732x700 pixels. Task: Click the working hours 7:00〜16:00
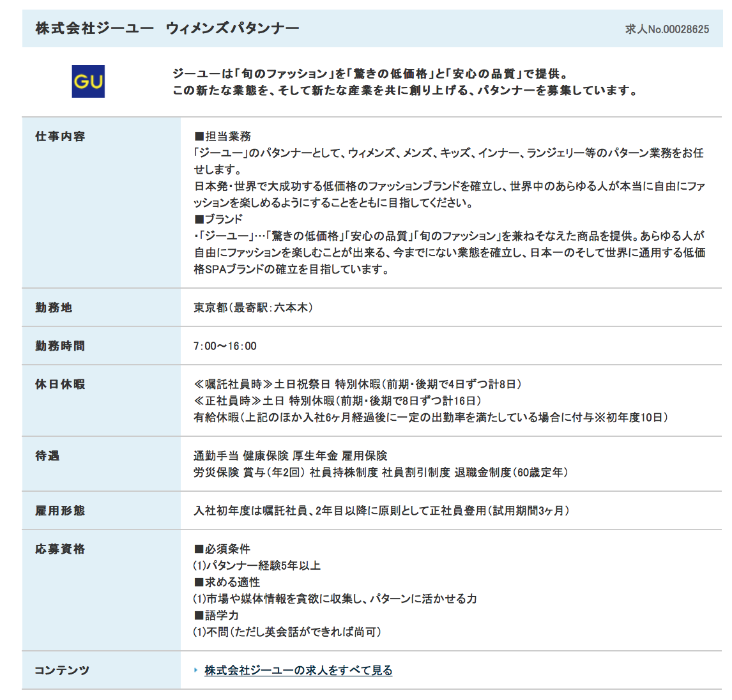[225, 346]
